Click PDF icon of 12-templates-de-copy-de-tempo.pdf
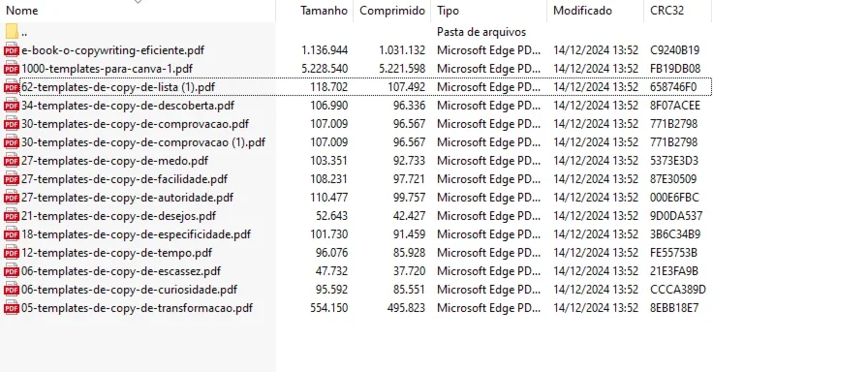868x372 pixels. click(x=12, y=253)
